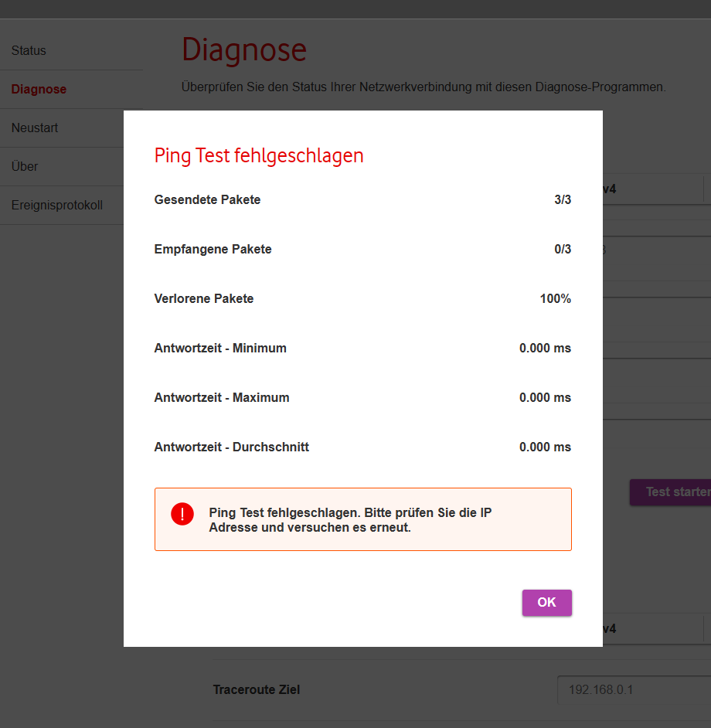Click the Verlorene Pakete 100% value
Screen dimensions: 711x728
click(555, 299)
